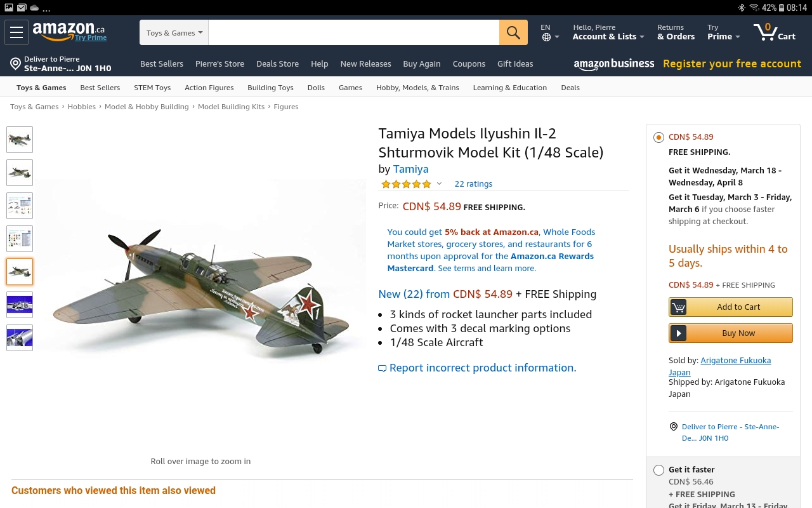Select the Get it faster radio option

pyautogui.click(x=658, y=470)
